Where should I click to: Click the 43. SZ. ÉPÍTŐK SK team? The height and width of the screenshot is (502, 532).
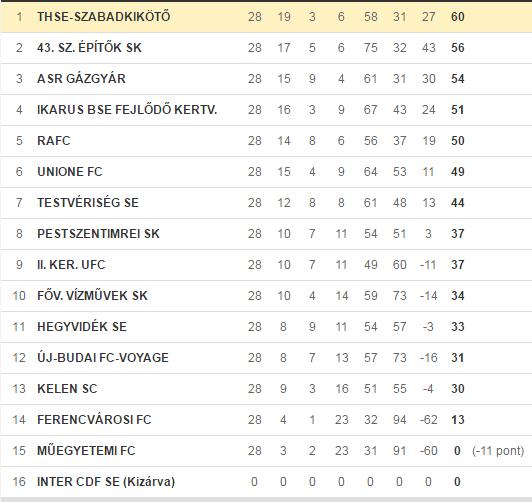(89, 47)
